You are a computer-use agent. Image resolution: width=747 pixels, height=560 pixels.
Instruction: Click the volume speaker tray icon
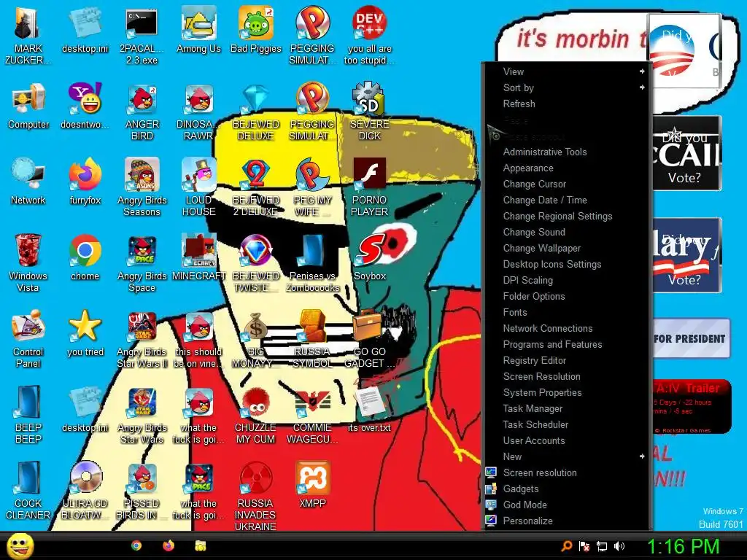point(619,546)
